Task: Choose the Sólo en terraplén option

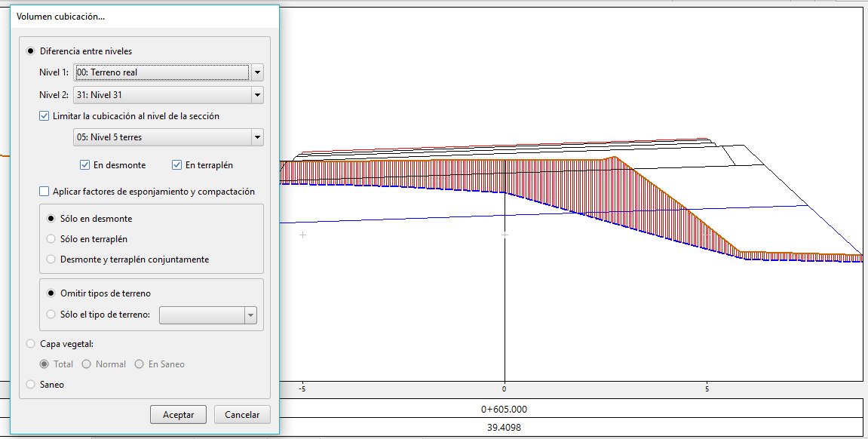Action: pos(51,239)
